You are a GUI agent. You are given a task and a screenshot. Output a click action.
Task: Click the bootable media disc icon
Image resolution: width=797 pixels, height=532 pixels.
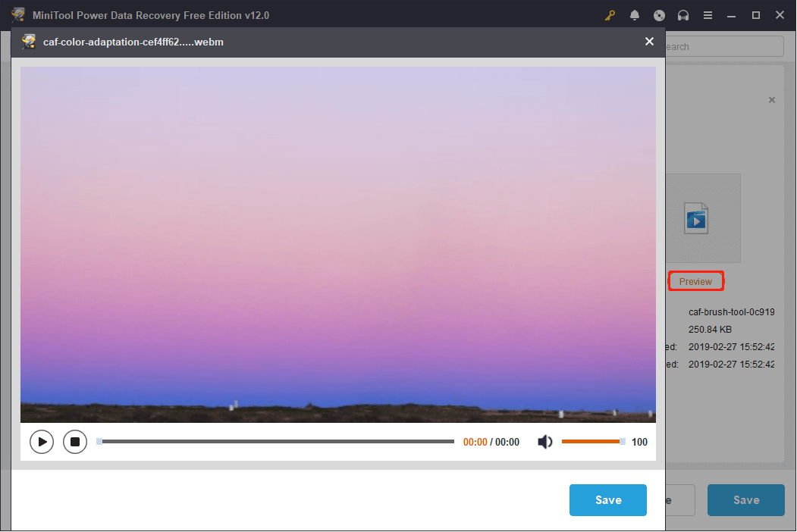(x=659, y=14)
